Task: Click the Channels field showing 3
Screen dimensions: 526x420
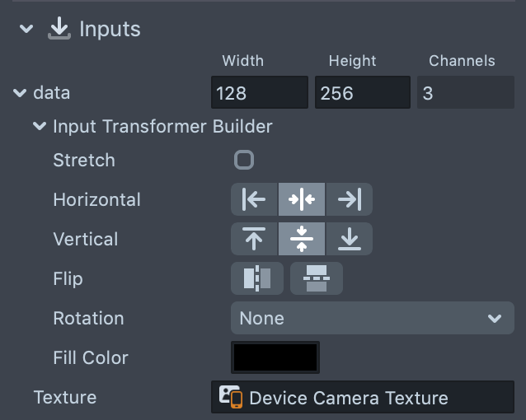Action: (x=465, y=93)
